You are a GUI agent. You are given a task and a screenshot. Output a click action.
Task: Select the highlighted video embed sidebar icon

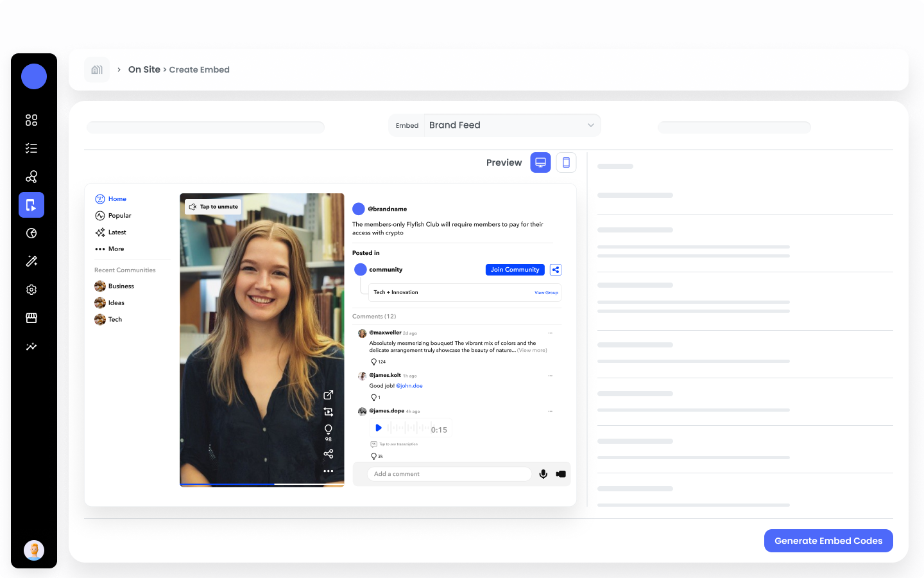pyautogui.click(x=31, y=205)
